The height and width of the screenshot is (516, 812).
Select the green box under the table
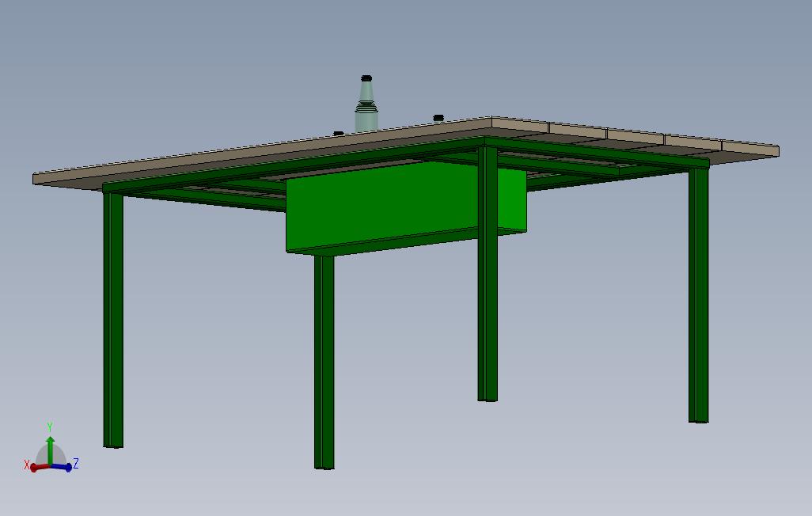[x=407, y=208]
